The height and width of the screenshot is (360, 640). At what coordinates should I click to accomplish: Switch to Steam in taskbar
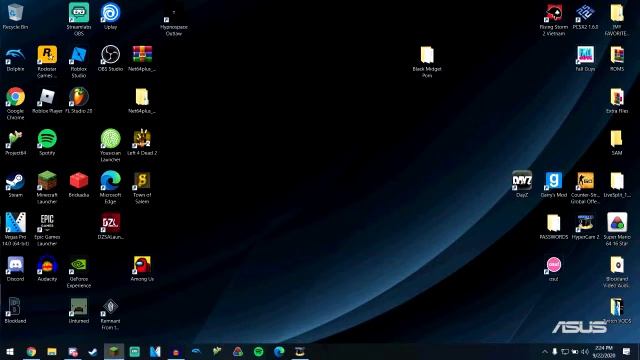coord(93,351)
